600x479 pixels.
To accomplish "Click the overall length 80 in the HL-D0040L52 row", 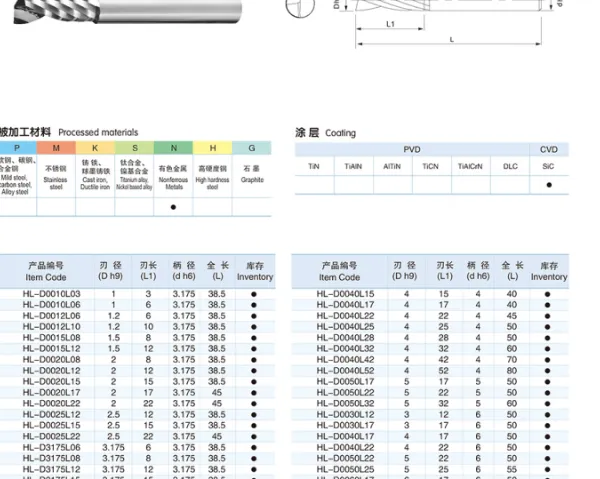I will 512,371.
